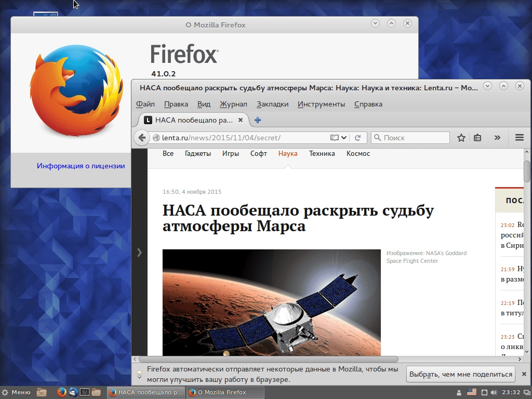Switch to НАСА пообещало taskbar window button

point(146,392)
